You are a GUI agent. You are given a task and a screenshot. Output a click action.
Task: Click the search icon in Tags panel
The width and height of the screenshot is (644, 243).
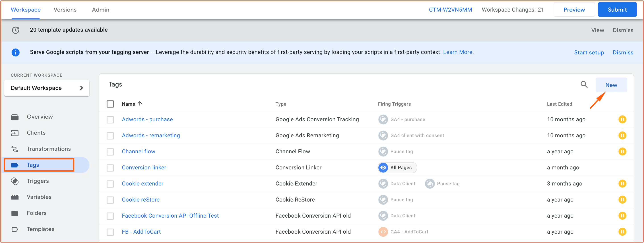coord(584,85)
